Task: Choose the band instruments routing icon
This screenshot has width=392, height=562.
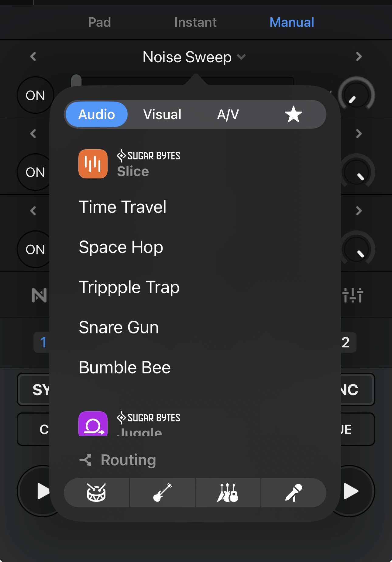Action: pyautogui.click(x=228, y=492)
